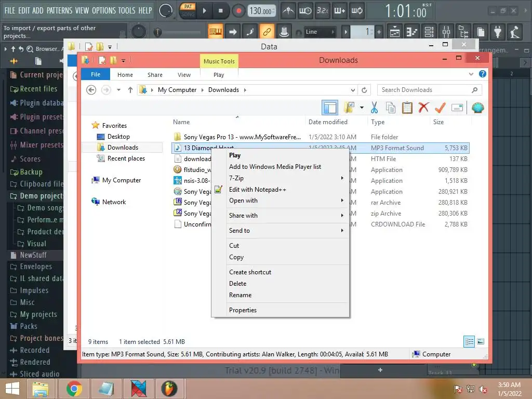Open FL Studio OPTIONS menu

coord(104,10)
